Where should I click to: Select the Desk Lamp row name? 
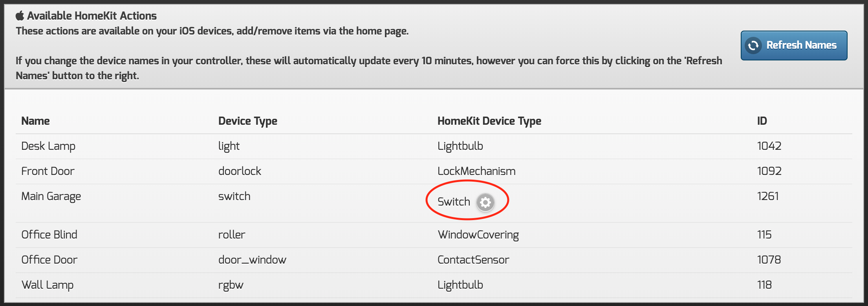coord(48,146)
